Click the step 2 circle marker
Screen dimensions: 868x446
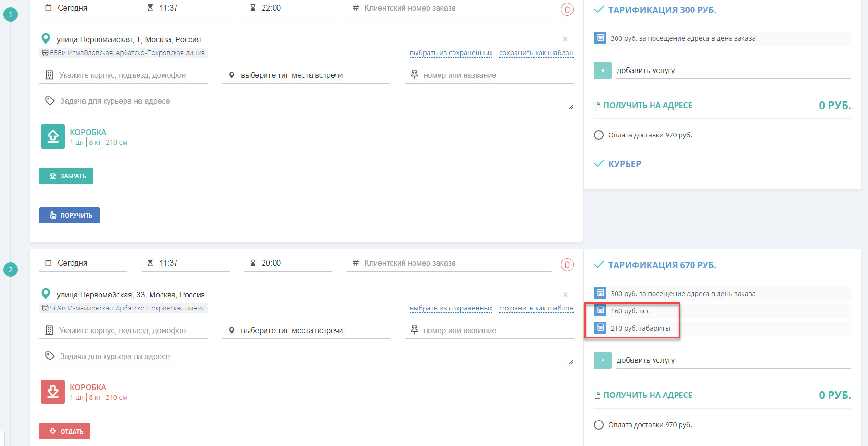[11, 270]
